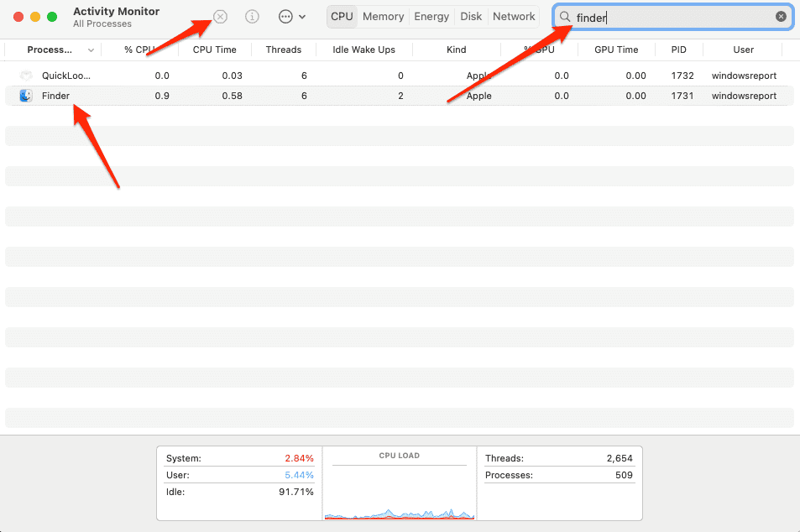Click the CPU Load graph
Viewport: 800px width, 532px height.
399,491
